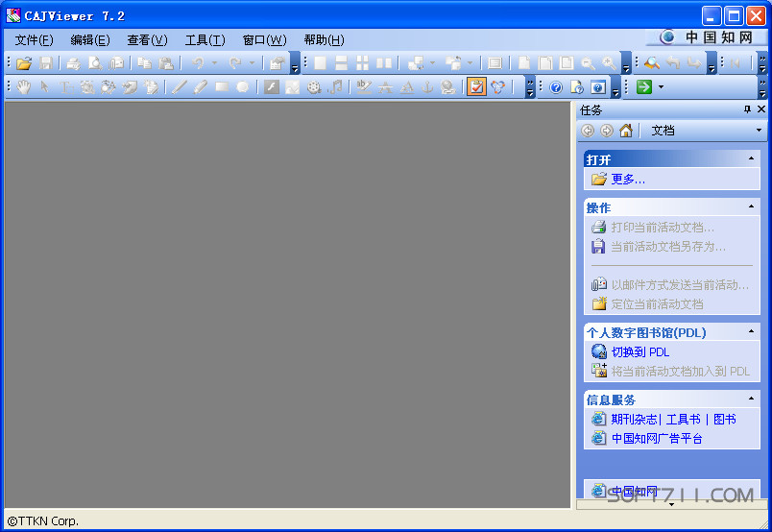Open the 编辑(E) menu
The height and width of the screenshot is (532, 772).
coord(90,40)
